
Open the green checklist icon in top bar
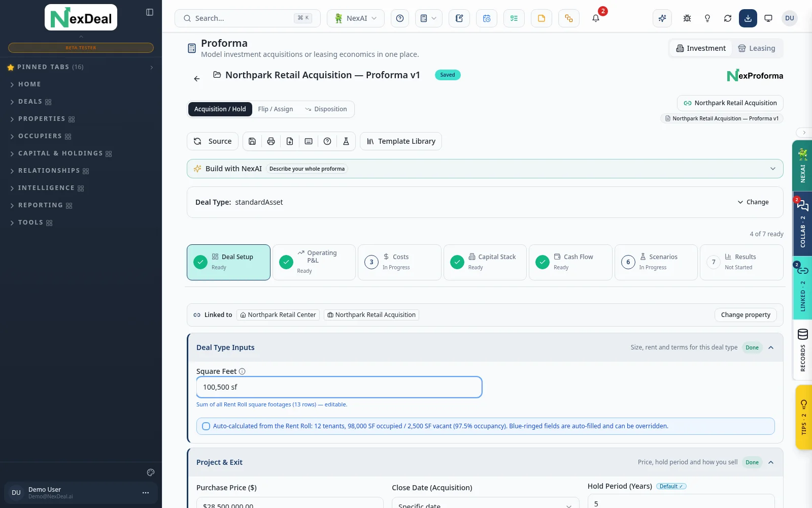coord(514,18)
